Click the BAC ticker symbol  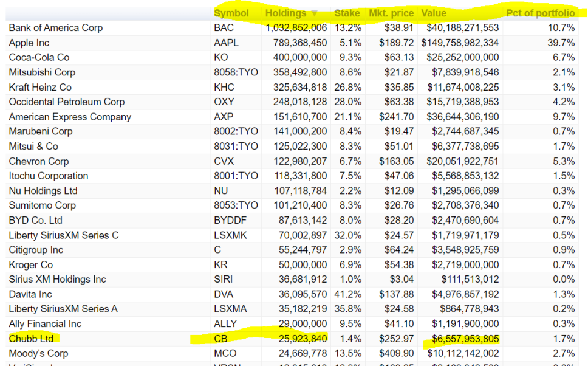(x=224, y=28)
